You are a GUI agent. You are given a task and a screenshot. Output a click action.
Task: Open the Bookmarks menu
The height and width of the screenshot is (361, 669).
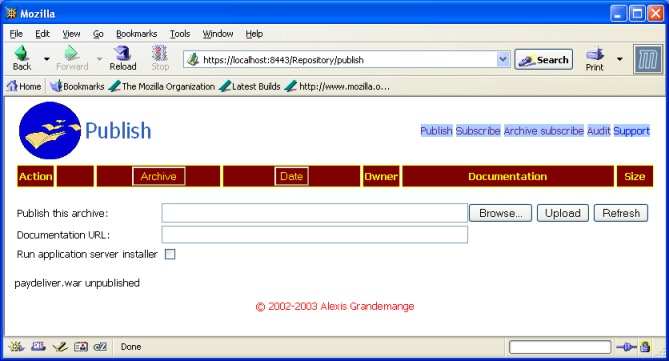pos(137,34)
